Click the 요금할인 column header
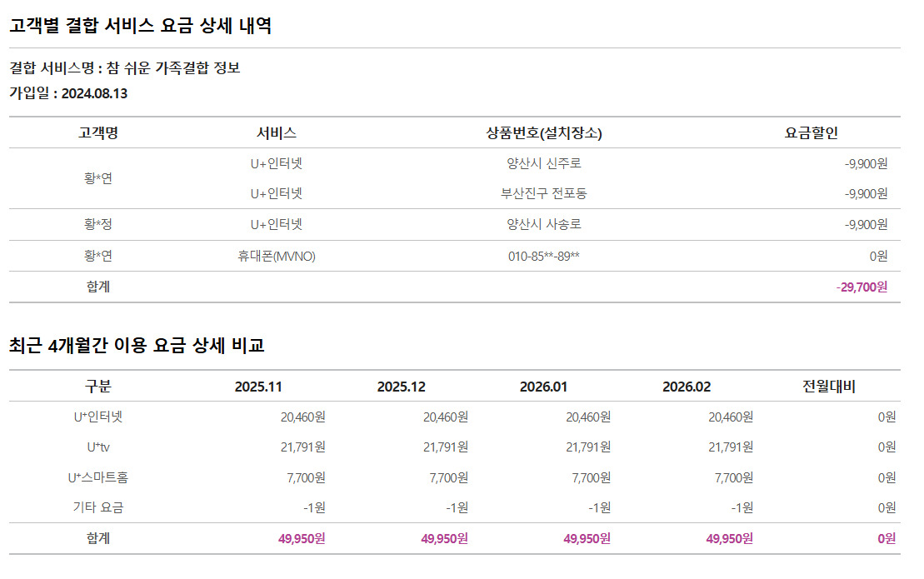Image resolution: width=924 pixels, height=579 pixels. [x=811, y=132]
